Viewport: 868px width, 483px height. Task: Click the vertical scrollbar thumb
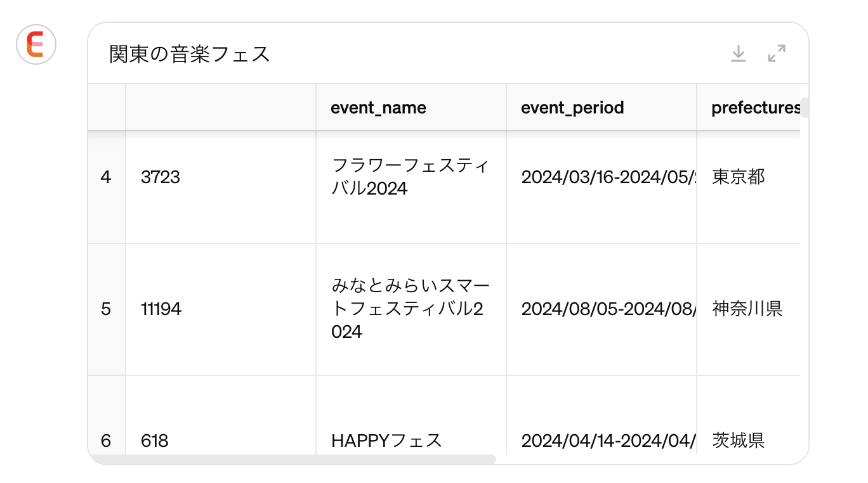point(805,108)
